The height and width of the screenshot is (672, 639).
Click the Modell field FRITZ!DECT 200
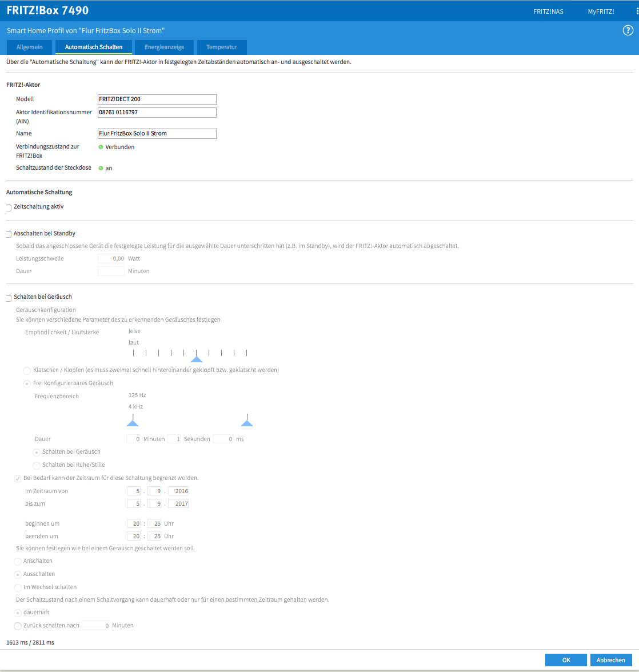click(157, 99)
